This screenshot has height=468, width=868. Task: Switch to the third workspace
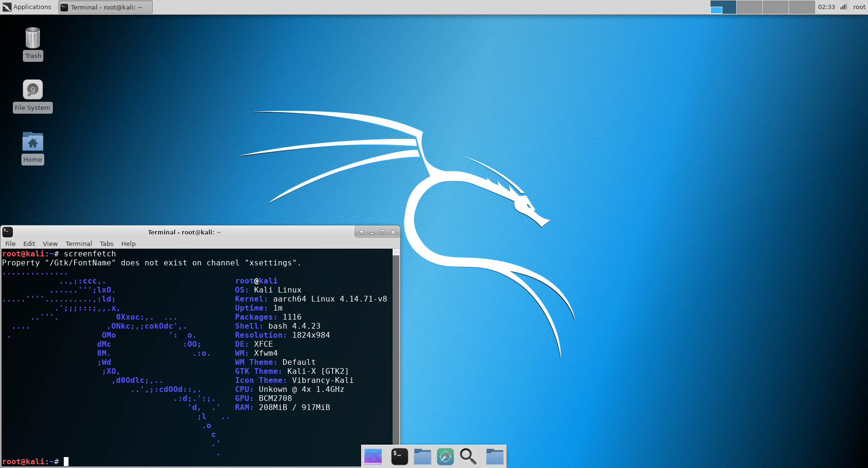click(x=776, y=7)
